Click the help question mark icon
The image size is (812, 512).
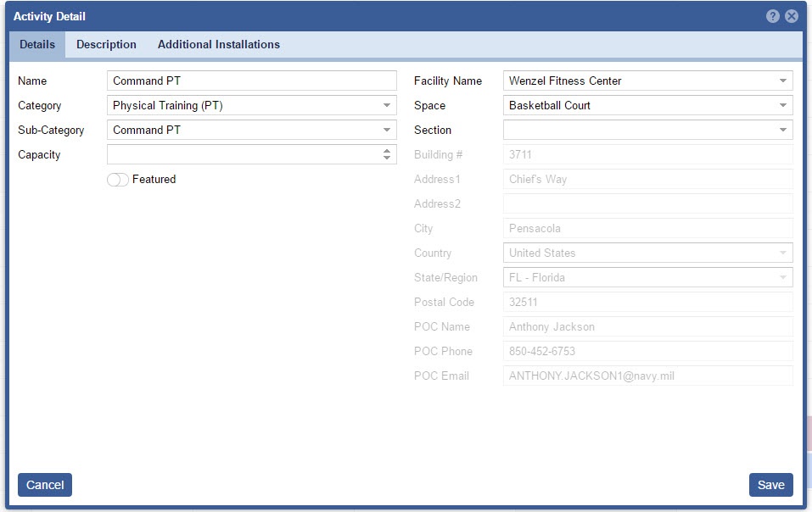[773, 16]
